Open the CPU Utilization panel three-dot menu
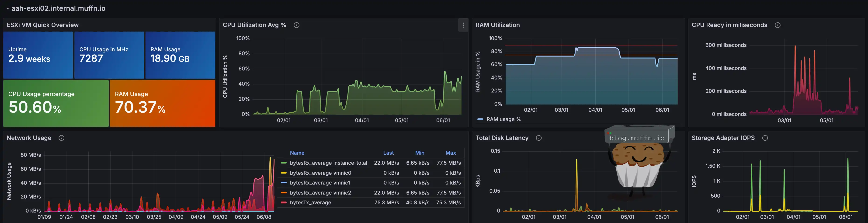This screenshot has width=868, height=223. pyautogui.click(x=463, y=25)
